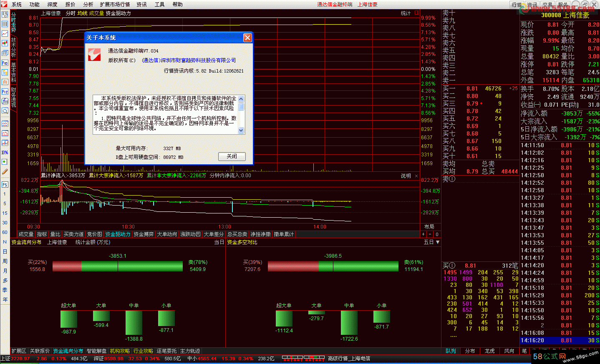The height and width of the screenshot is (364, 600).
Task: Click the F12 trading icon in left toolbar
Action: [5, 92]
